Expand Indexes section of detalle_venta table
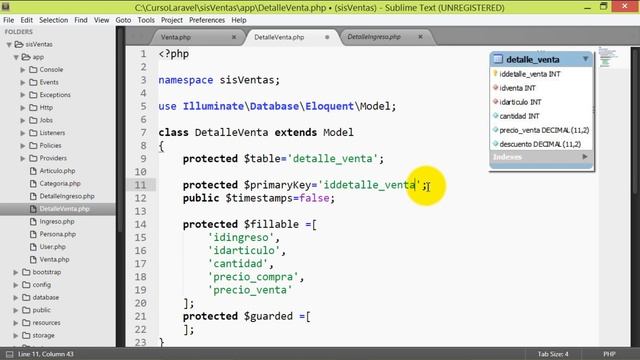The image size is (640, 360). tap(585, 157)
